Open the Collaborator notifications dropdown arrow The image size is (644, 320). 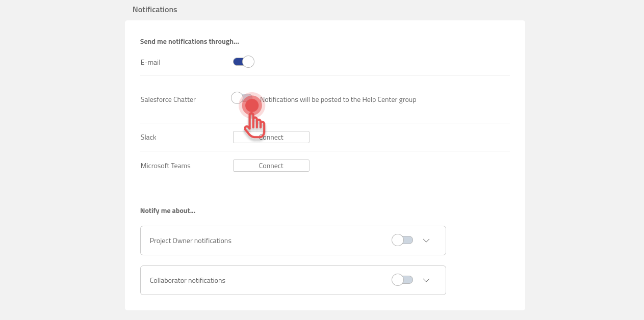coord(426,280)
